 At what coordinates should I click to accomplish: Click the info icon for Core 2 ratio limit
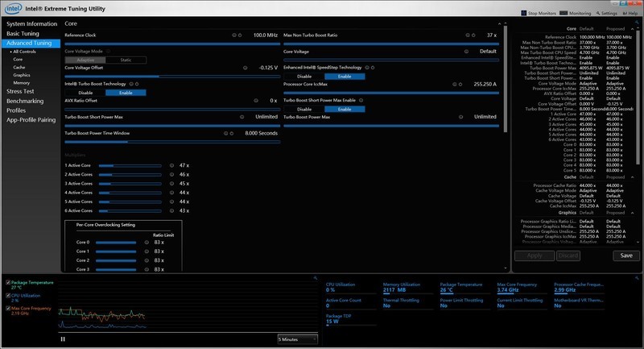147,260
